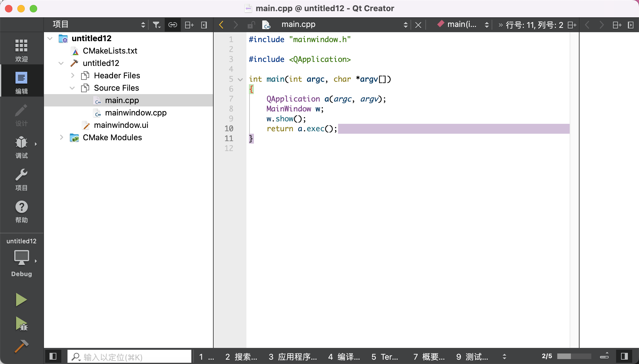Toggle synchronize-with-editor link icon

(172, 25)
